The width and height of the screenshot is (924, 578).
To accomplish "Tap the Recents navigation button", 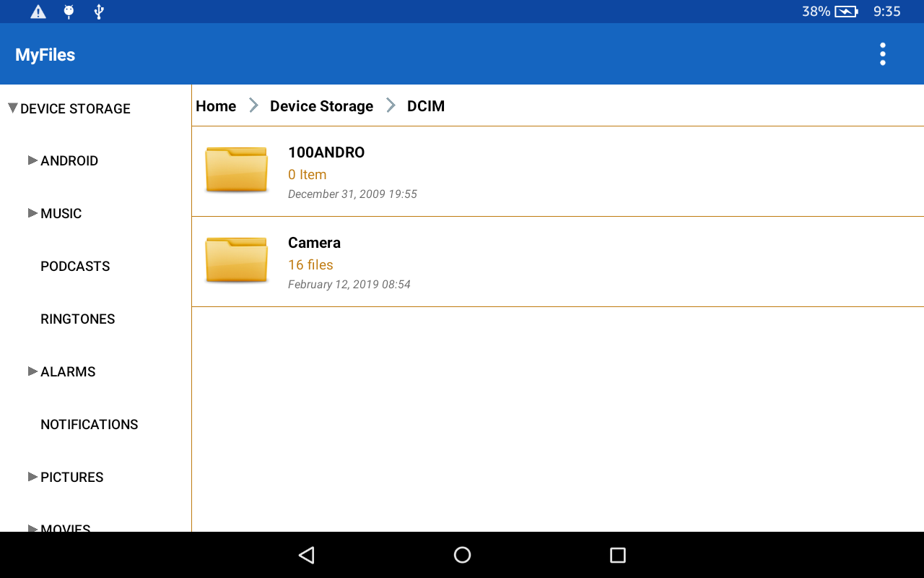I will [x=617, y=554].
